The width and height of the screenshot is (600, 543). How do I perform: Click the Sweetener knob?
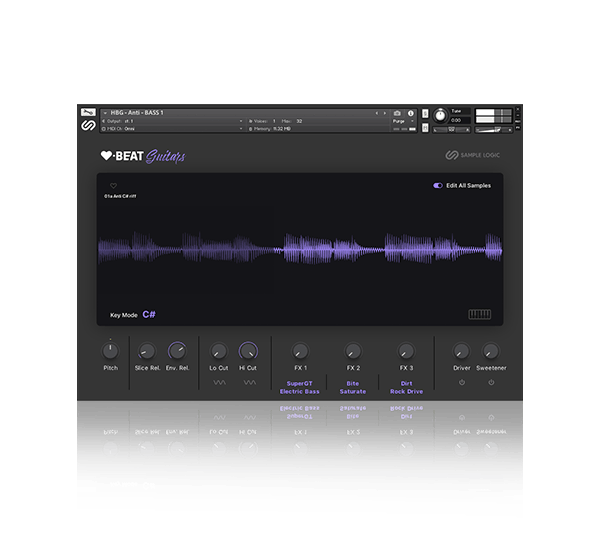pos(491,351)
